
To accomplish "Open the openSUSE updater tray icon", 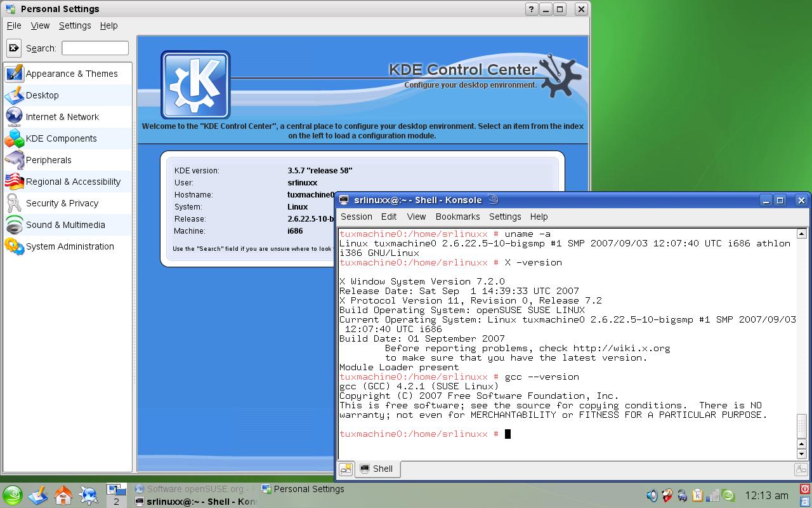I will pos(728,495).
